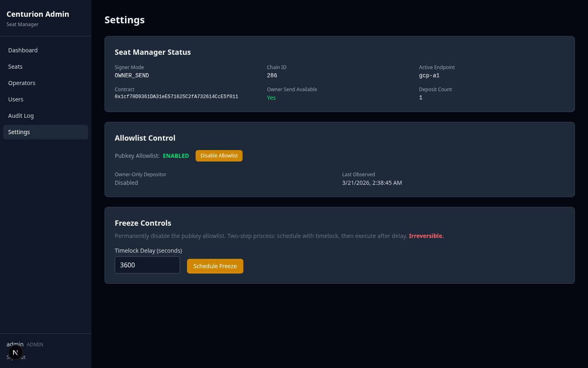Click the Schedule Freeze button
588x368 pixels.
click(x=215, y=266)
